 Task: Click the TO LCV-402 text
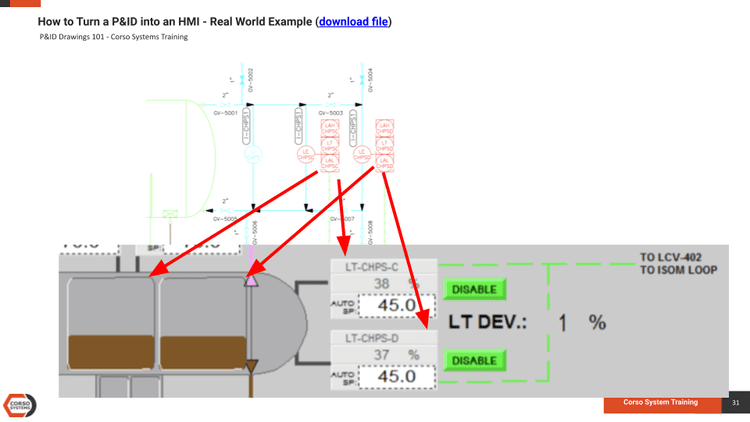pos(671,257)
